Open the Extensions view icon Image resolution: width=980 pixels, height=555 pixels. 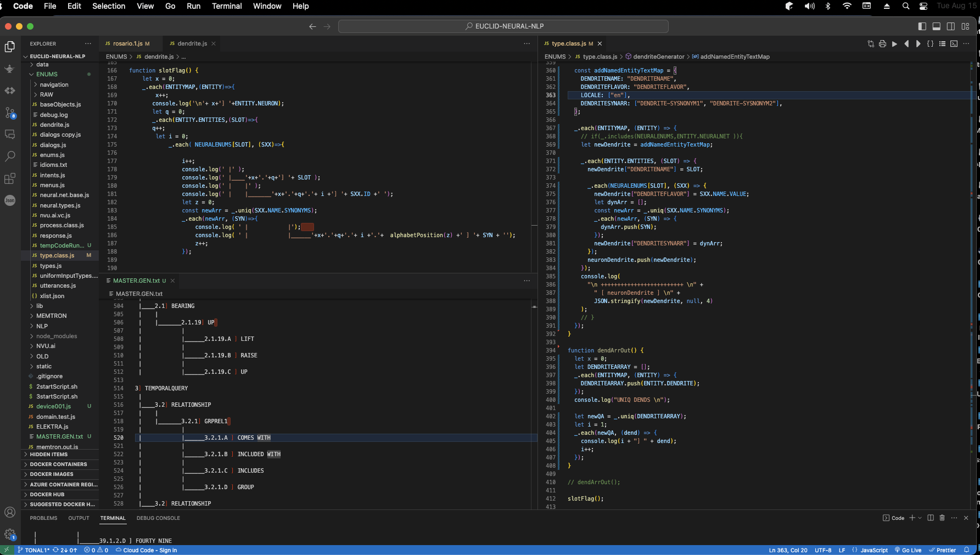point(10,179)
